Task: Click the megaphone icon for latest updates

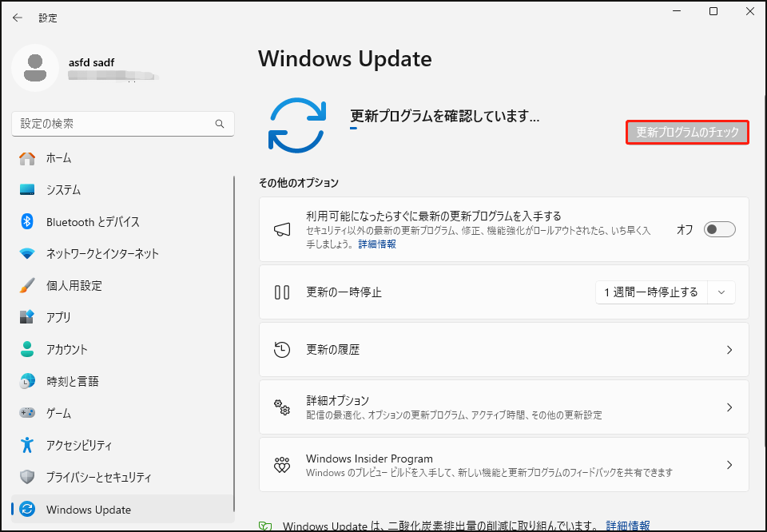Action: 282,229
